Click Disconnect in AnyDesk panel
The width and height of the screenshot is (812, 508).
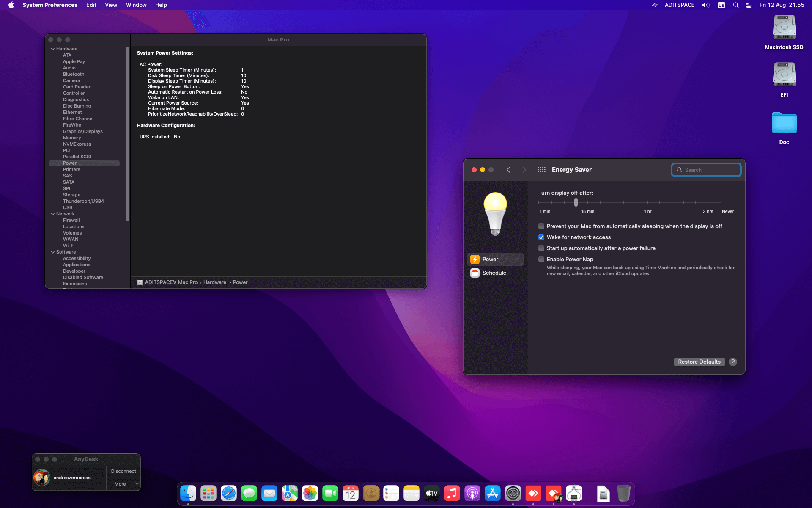[123, 471]
